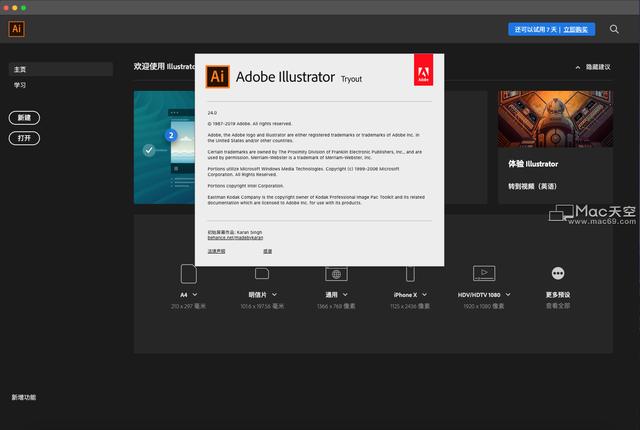The image size is (640, 430).
Task: Select the 主页 home tab
Action: tap(61, 69)
